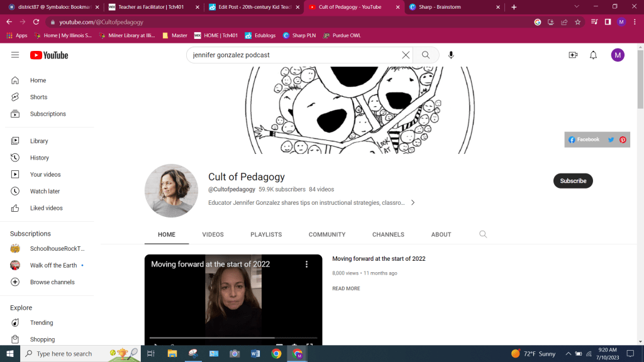Open a new browser tab
Image resolution: width=644 pixels, height=362 pixels.
514,7
